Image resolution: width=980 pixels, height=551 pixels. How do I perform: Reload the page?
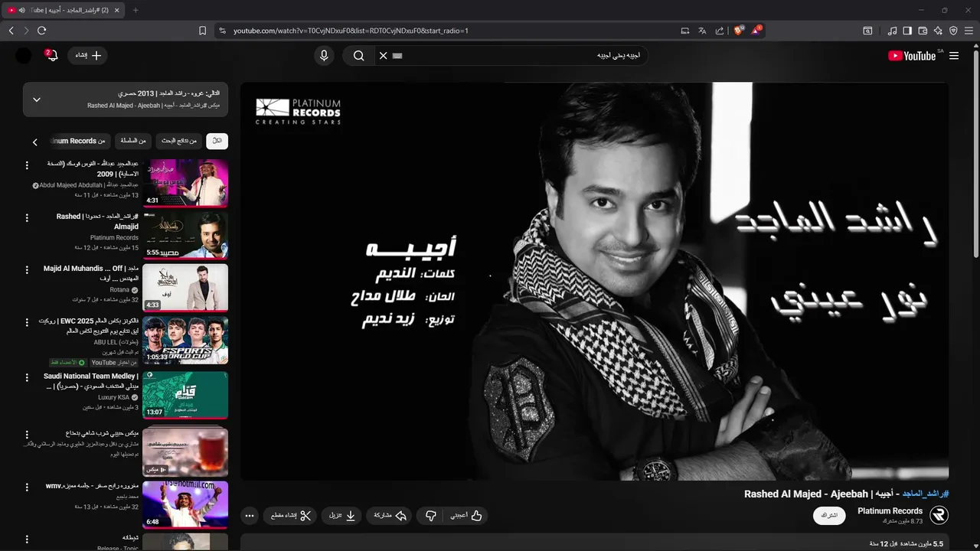(41, 31)
